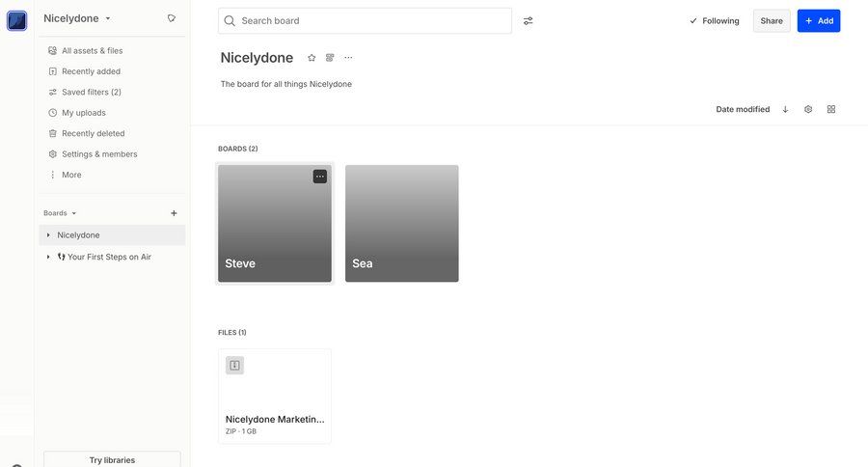The image size is (868, 467).
Task: Click the Share button
Action: click(772, 20)
